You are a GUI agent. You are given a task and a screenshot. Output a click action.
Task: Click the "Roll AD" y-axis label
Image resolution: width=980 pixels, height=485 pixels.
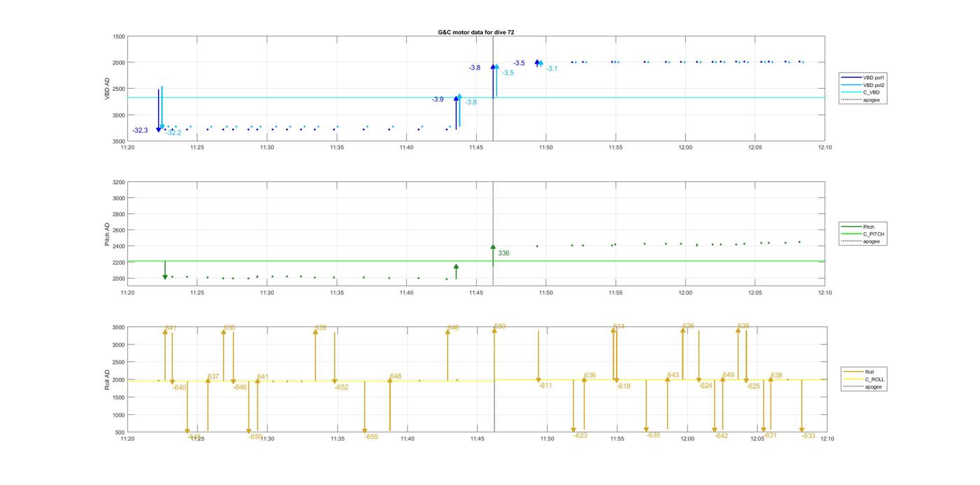pyautogui.click(x=108, y=379)
